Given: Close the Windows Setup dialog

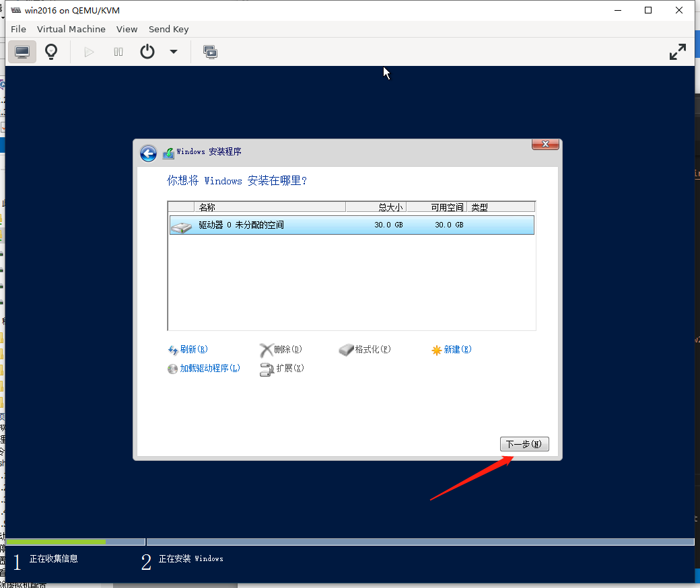Looking at the screenshot, I should click(x=545, y=145).
